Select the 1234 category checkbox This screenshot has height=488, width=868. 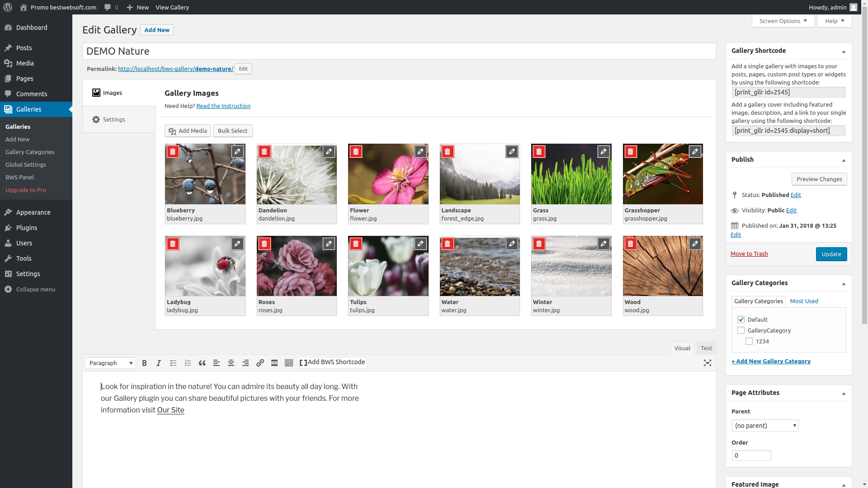(749, 341)
